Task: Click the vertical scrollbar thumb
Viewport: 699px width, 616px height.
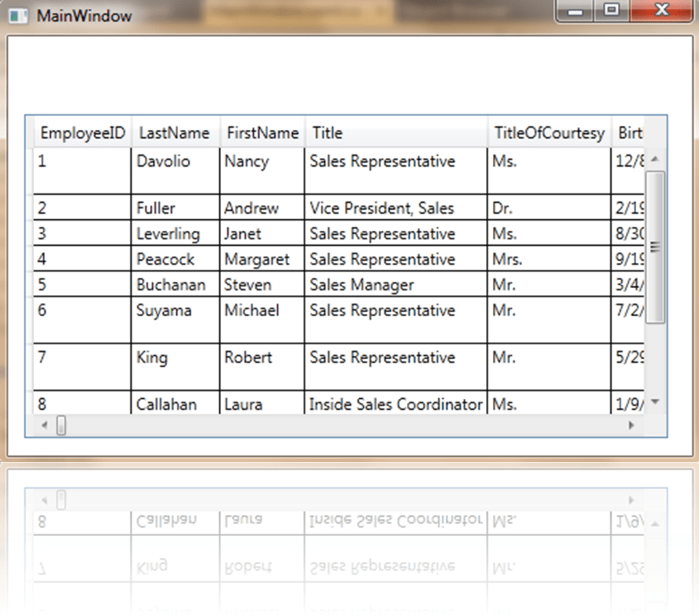Action: pos(655,247)
